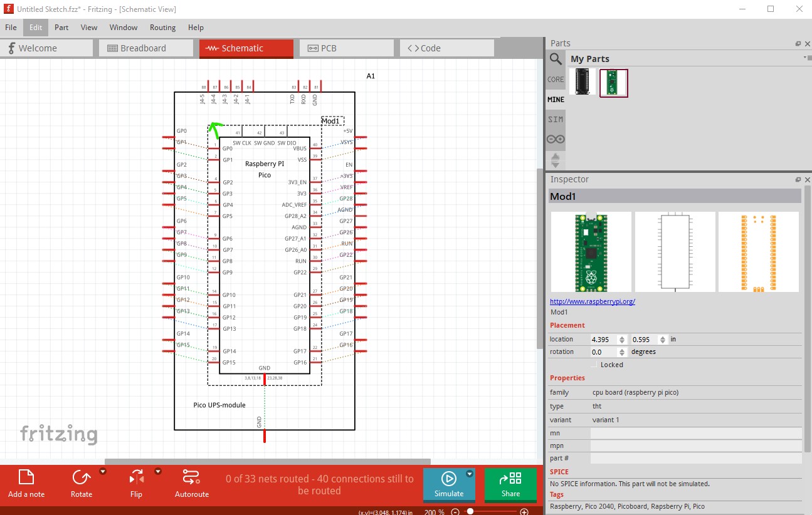Select the CORE parts bin
This screenshot has height=515, width=812.
click(x=556, y=80)
